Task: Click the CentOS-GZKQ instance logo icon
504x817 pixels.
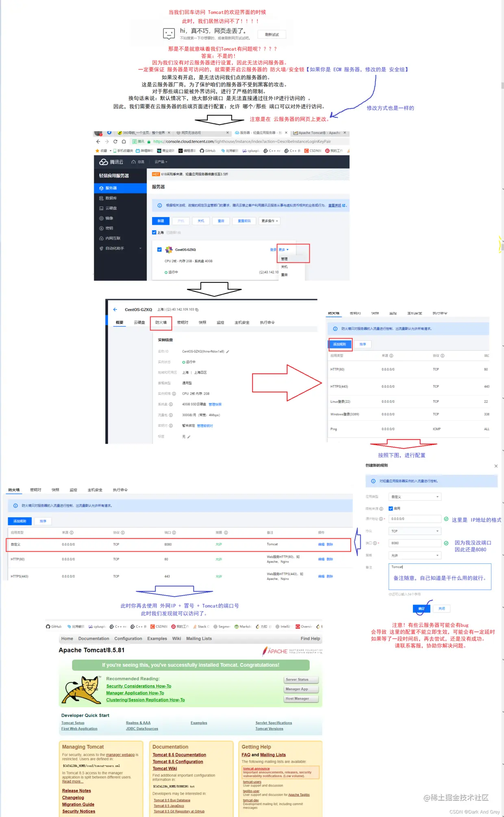Action: coord(169,250)
